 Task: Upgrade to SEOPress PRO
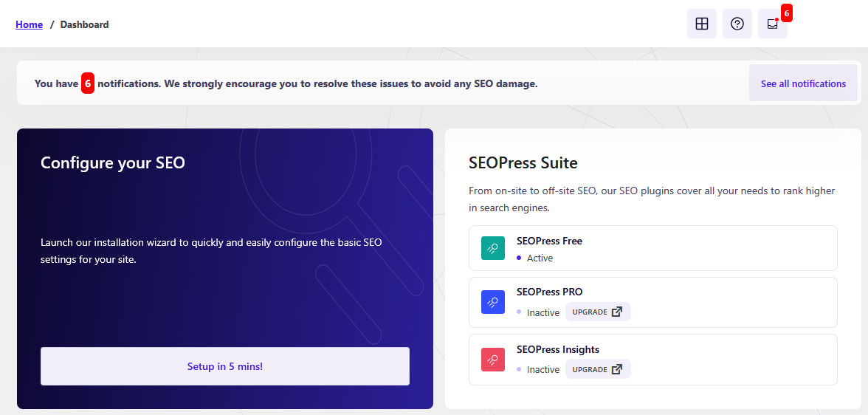pyautogui.click(x=597, y=312)
